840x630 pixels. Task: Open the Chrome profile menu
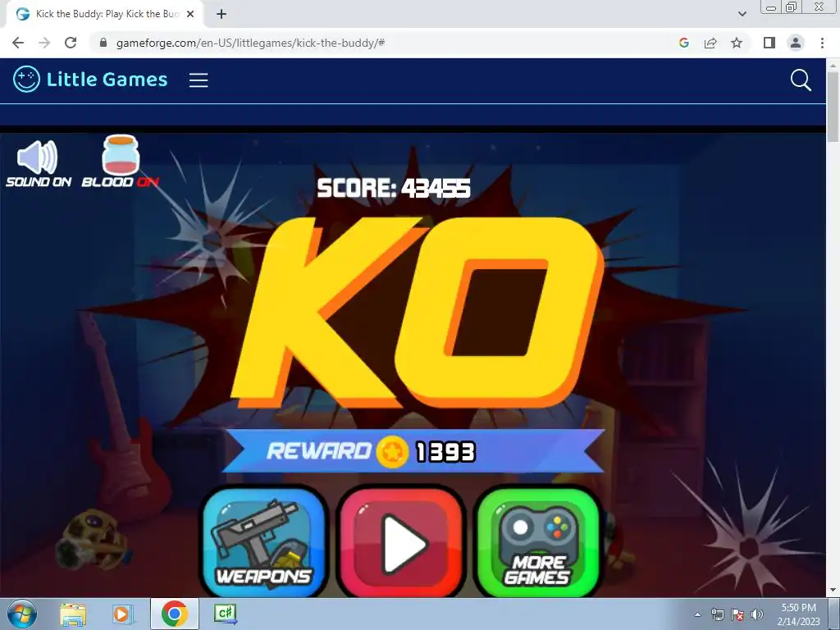pos(796,43)
